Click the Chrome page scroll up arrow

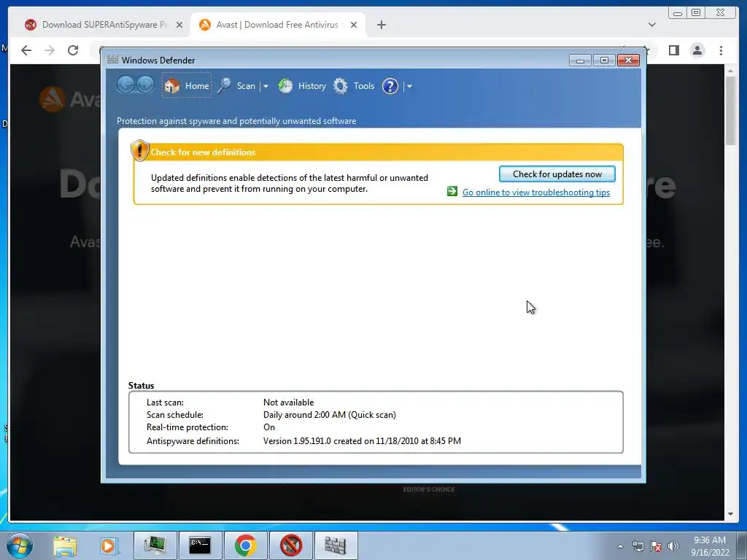click(x=730, y=71)
